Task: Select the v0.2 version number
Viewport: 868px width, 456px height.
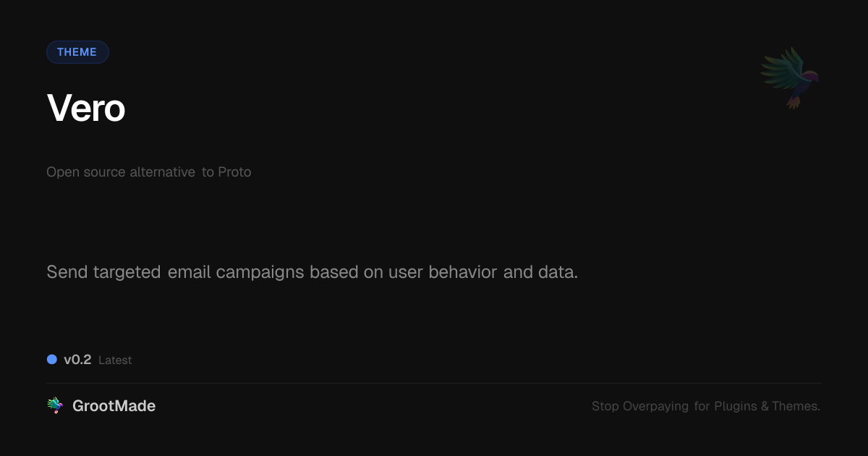Action: pos(77,360)
